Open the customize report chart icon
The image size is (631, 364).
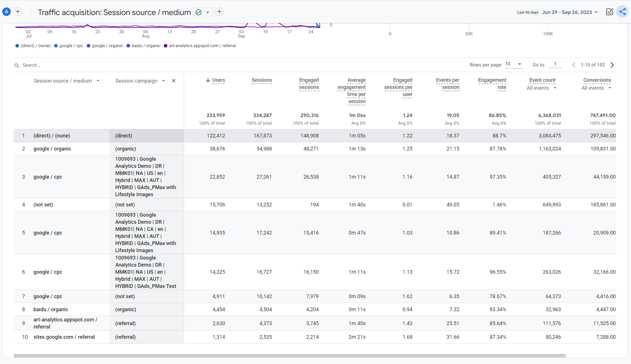click(609, 12)
